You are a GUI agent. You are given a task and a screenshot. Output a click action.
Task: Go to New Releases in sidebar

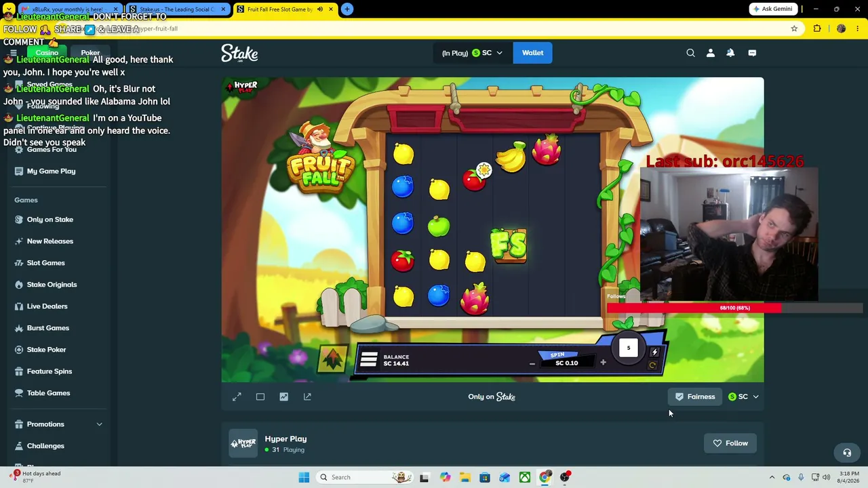(50, 241)
